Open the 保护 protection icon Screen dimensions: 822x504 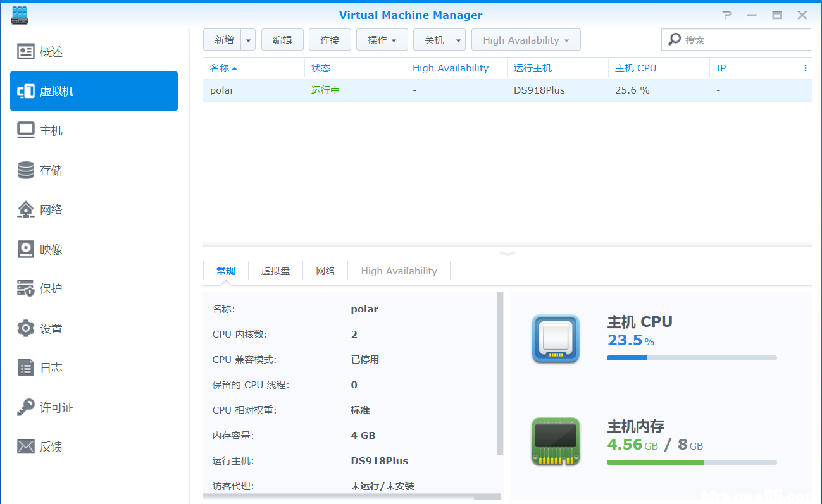[x=26, y=289]
